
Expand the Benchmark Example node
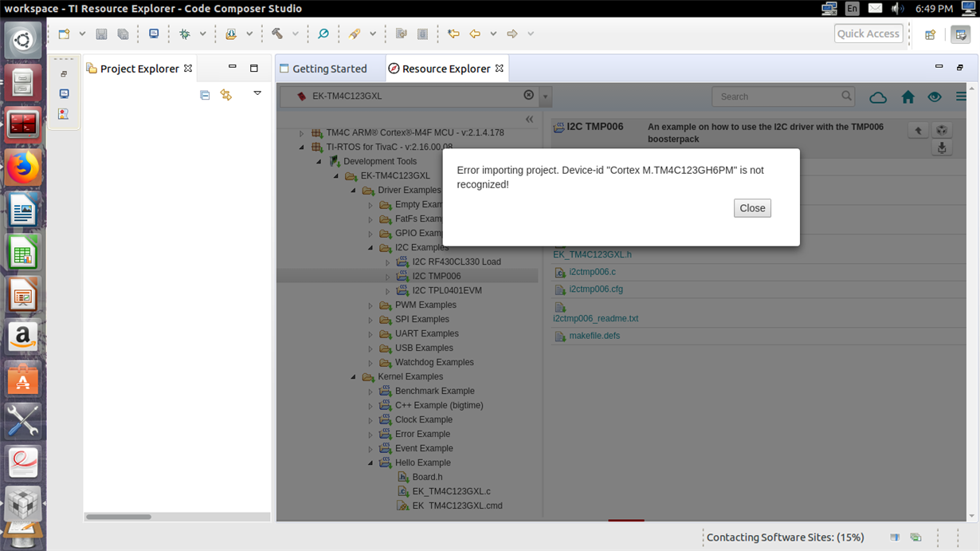tap(370, 392)
